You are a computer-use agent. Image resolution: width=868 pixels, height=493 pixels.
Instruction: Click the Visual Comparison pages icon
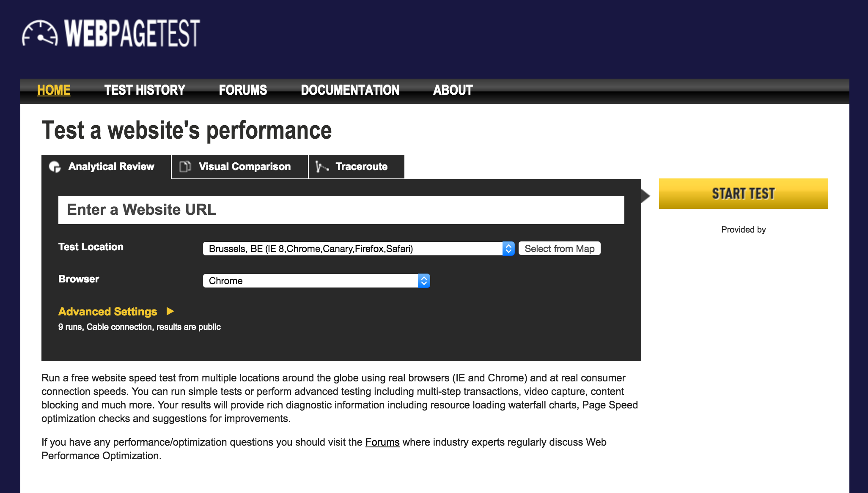click(185, 167)
